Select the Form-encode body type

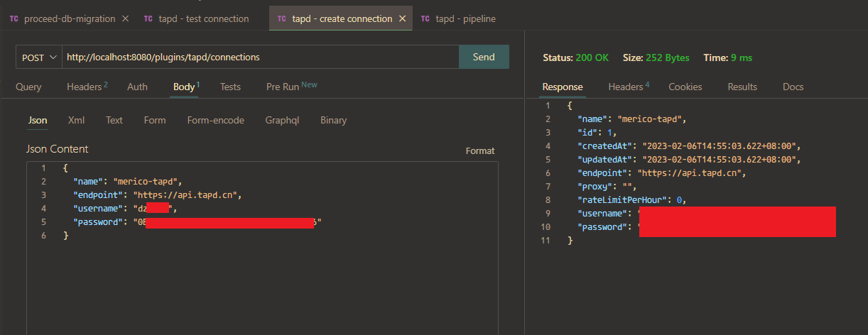(x=216, y=120)
